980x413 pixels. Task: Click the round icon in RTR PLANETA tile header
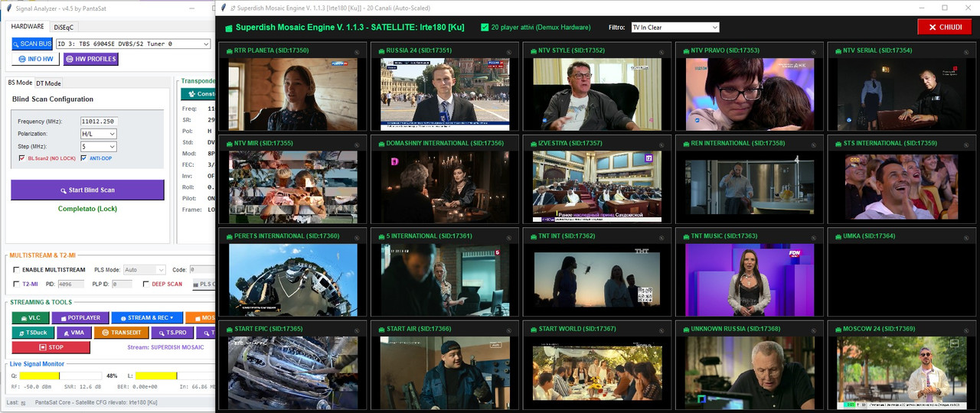click(357, 52)
